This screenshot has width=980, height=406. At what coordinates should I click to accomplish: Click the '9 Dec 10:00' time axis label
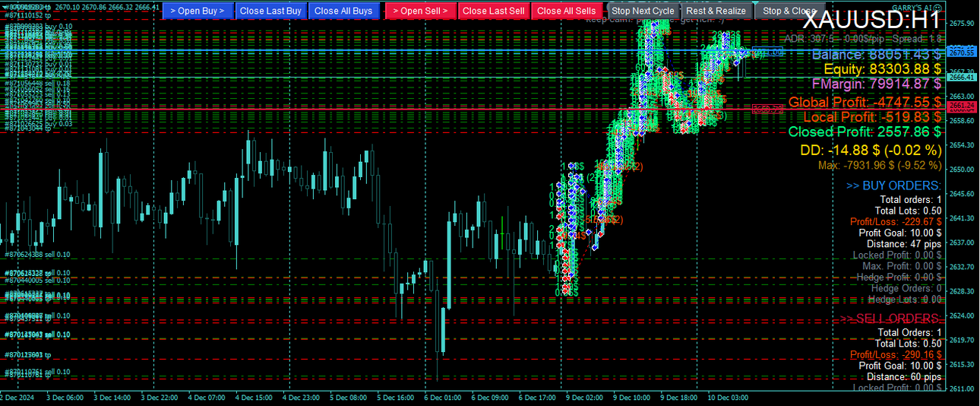(x=632, y=398)
